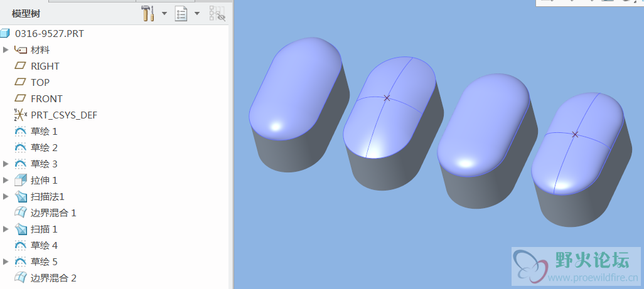Click the 拉伸 1 extrude icon
This screenshot has height=289, width=644.
point(21,181)
